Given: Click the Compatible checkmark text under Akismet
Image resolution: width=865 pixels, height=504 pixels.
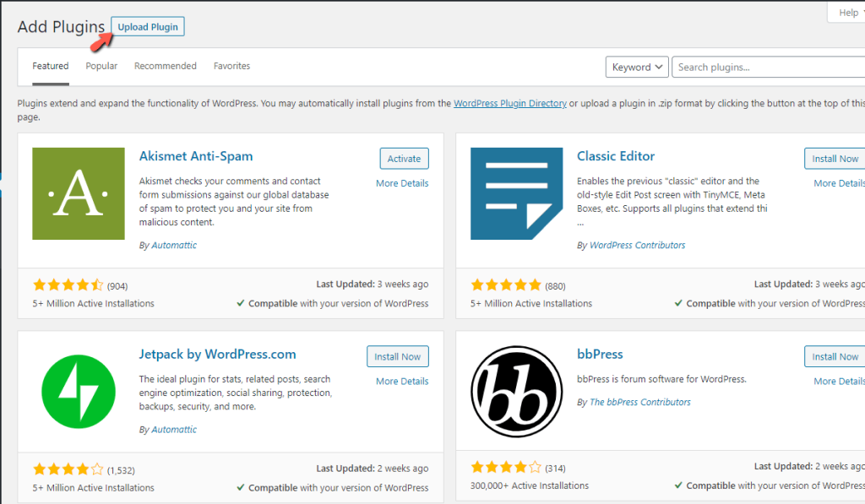Looking at the screenshot, I should click(333, 303).
